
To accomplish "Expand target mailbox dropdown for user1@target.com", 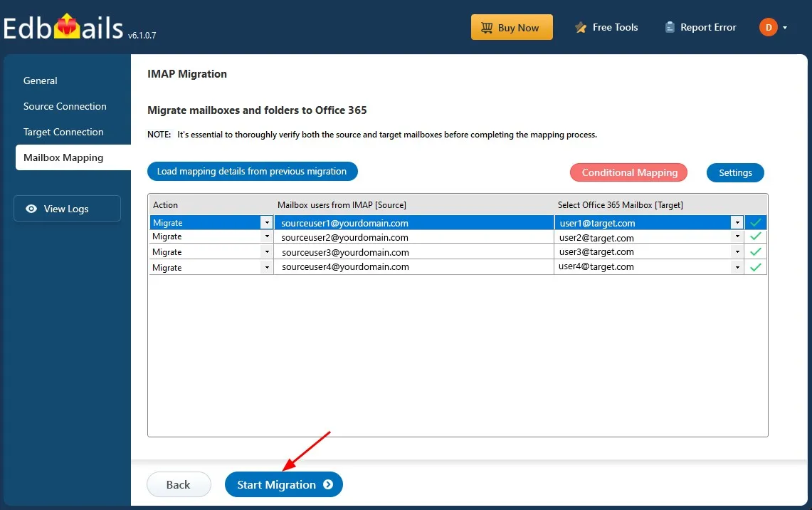I will pos(737,222).
